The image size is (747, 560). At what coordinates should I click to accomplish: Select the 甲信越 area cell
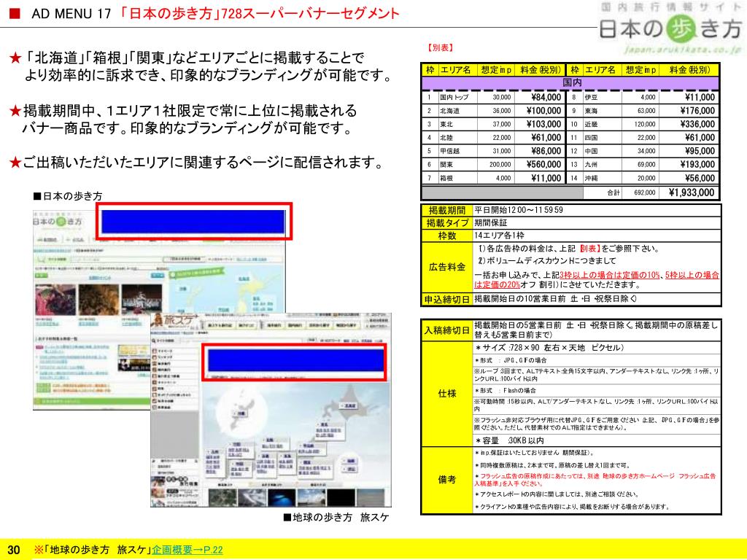(457, 151)
